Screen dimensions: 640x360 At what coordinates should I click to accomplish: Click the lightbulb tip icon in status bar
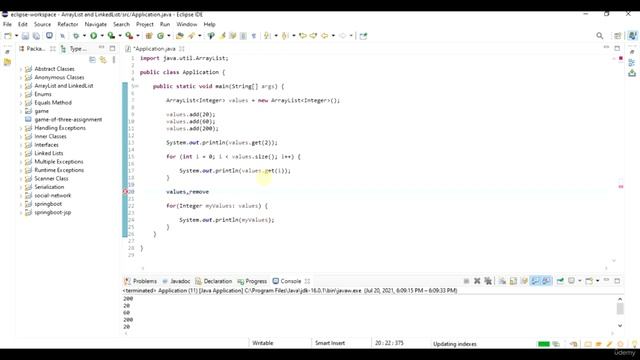pyautogui.click(x=634, y=344)
